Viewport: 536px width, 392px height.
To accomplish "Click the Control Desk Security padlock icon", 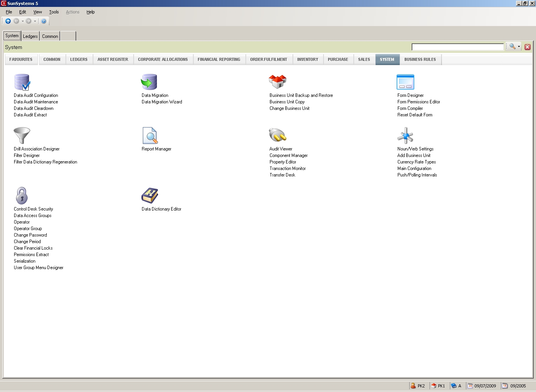I will coord(22,196).
